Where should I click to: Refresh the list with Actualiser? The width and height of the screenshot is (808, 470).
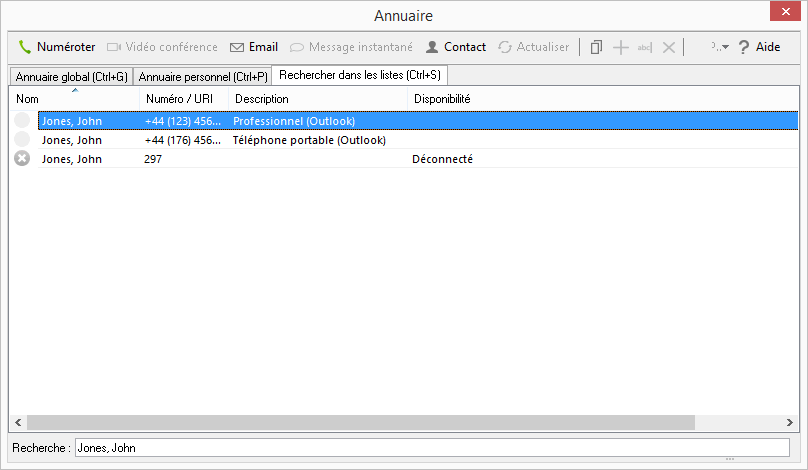coord(534,47)
